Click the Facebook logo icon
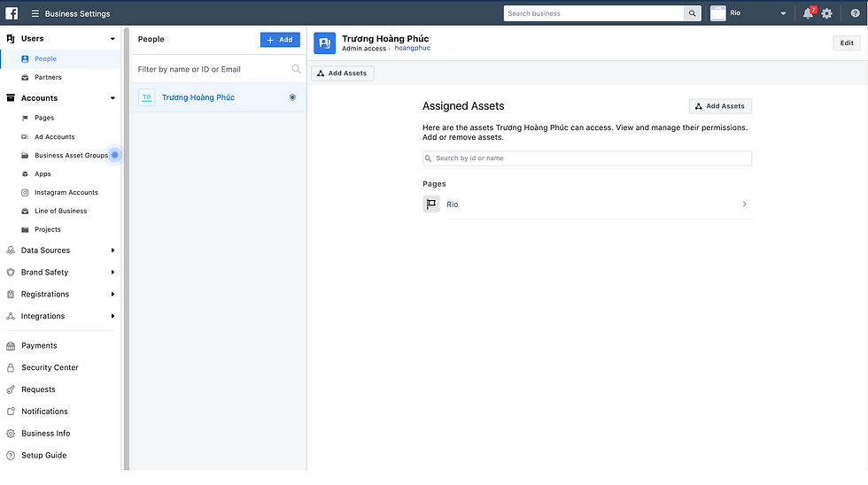Screen dimensions: 868x485 (11, 13)
